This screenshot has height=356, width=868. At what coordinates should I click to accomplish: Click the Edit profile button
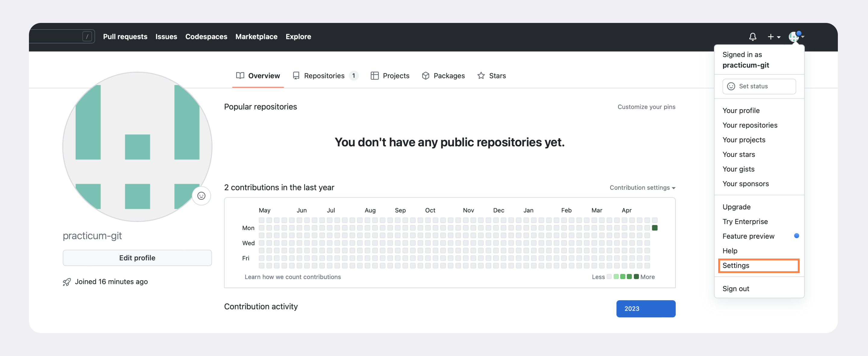[x=137, y=258]
